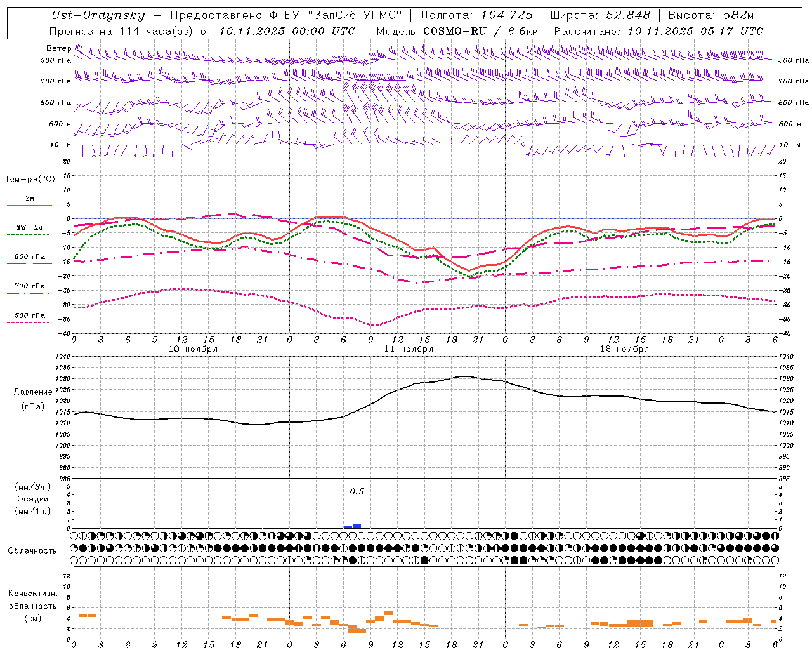
Task: Select the text 'Прогноз на 114 часа(ов)'
Action: click(x=122, y=31)
